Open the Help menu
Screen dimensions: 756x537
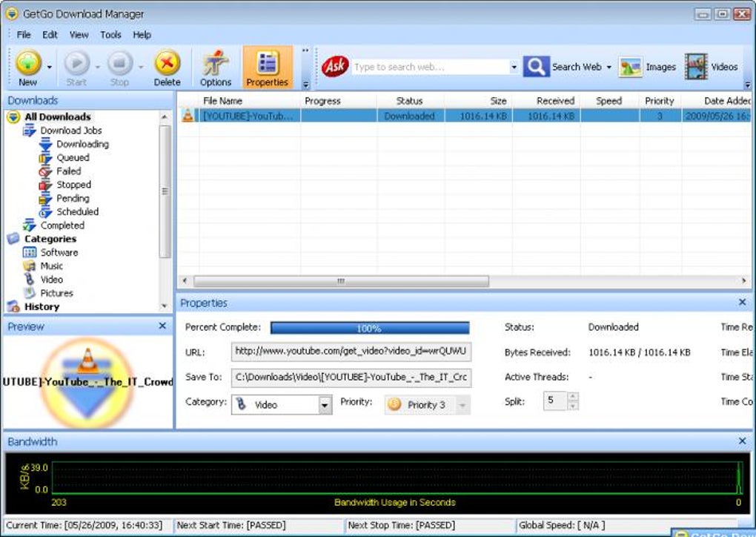point(142,35)
